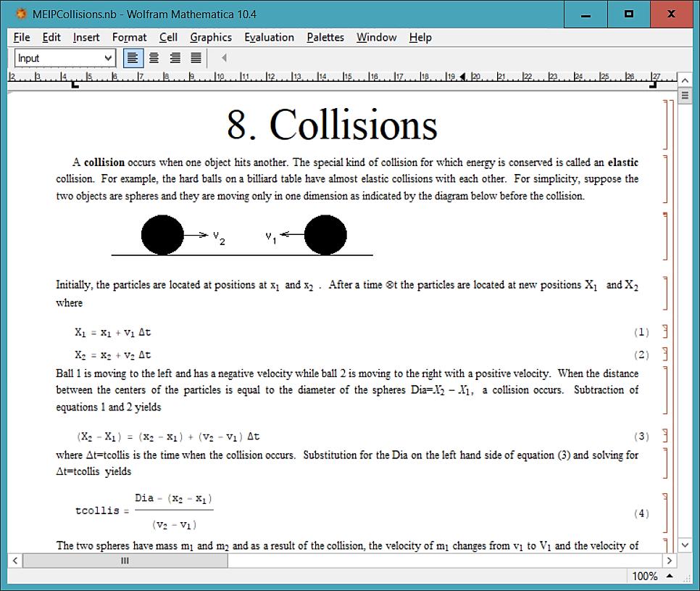Image resolution: width=700 pixels, height=591 pixels.
Task: Open the Evaluation menu
Action: tap(269, 38)
